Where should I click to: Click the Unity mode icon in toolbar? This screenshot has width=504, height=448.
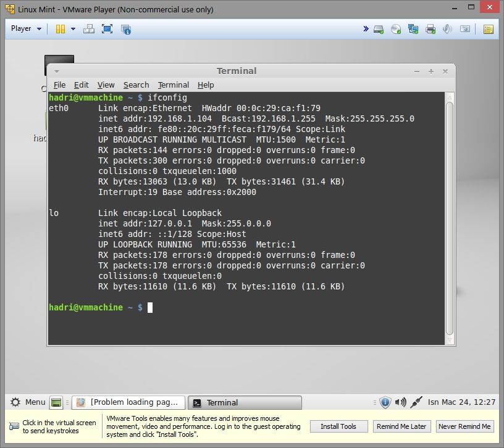click(126, 29)
